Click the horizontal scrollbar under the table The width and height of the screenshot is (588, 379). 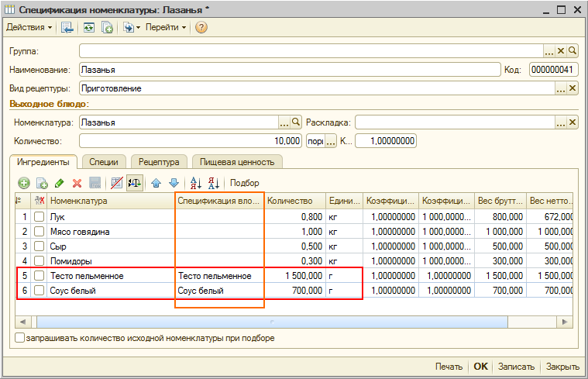[271, 320]
